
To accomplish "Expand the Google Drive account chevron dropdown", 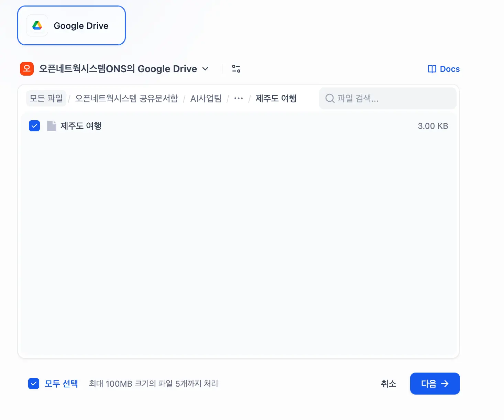I will pyautogui.click(x=205, y=69).
